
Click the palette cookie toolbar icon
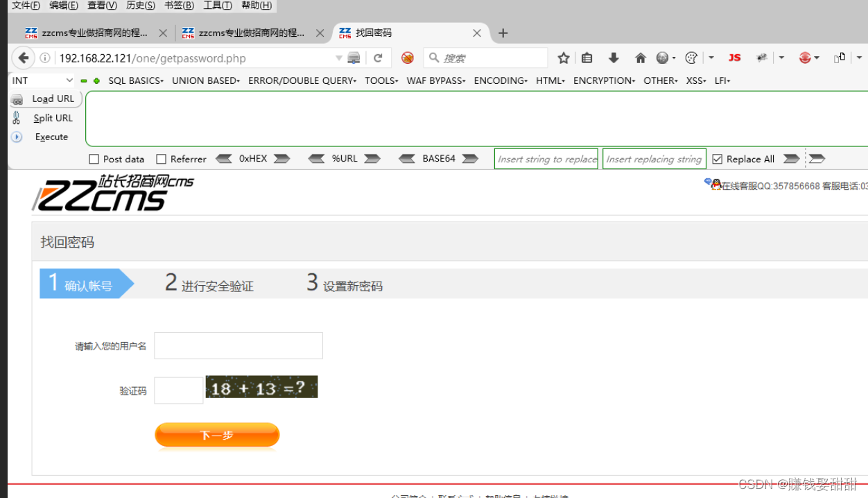[x=691, y=58]
